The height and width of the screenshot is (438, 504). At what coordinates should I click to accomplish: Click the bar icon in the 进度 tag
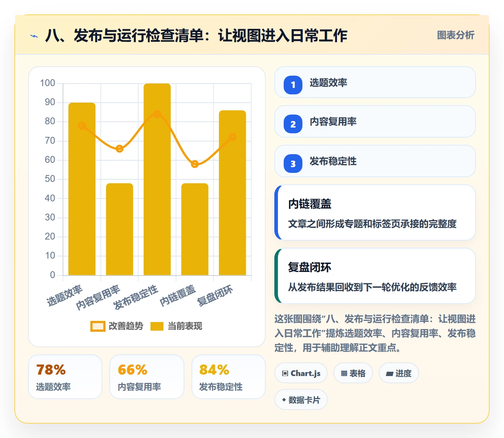pyautogui.click(x=390, y=374)
